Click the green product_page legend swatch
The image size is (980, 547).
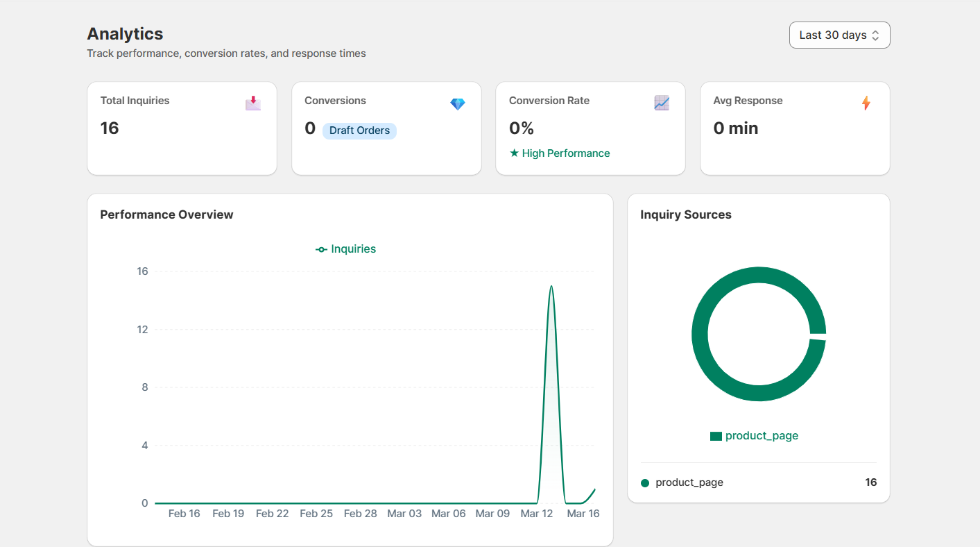(x=716, y=436)
